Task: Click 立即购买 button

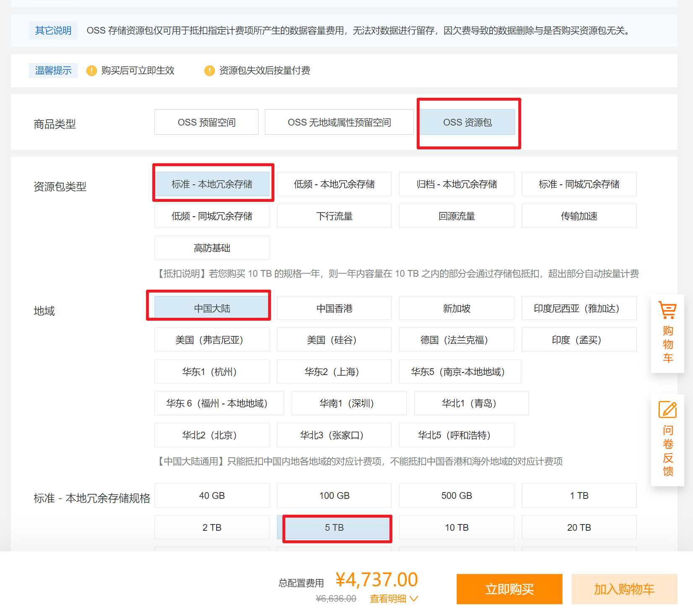Action: pos(510,589)
